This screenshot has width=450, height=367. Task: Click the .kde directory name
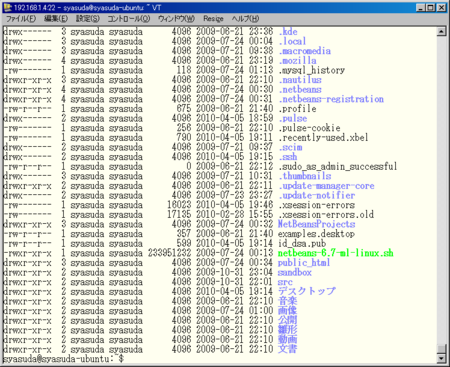pyautogui.click(x=288, y=32)
